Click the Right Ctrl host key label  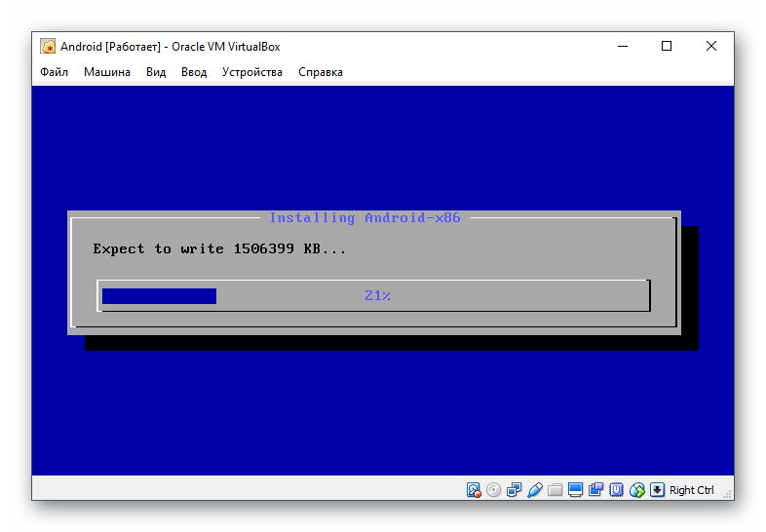691,490
